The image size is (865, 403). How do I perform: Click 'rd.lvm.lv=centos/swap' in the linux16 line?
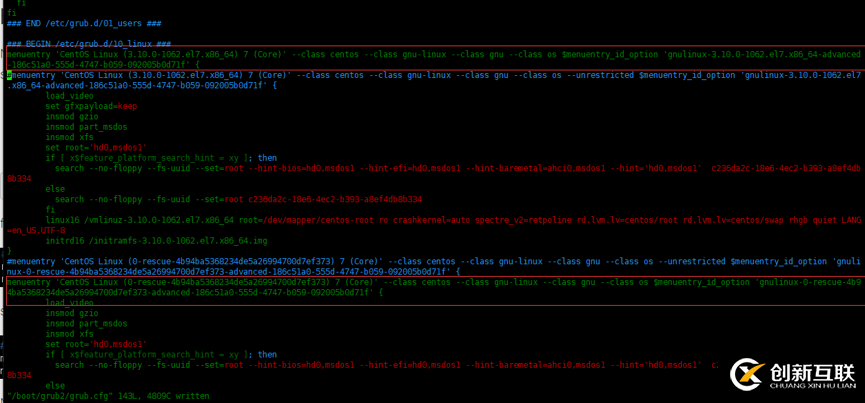tap(729, 220)
